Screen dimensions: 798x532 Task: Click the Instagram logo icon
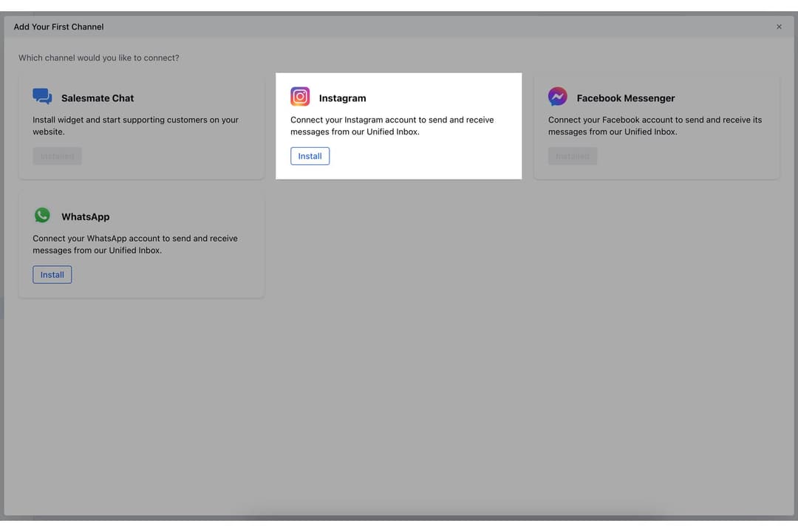pos(300,96)
